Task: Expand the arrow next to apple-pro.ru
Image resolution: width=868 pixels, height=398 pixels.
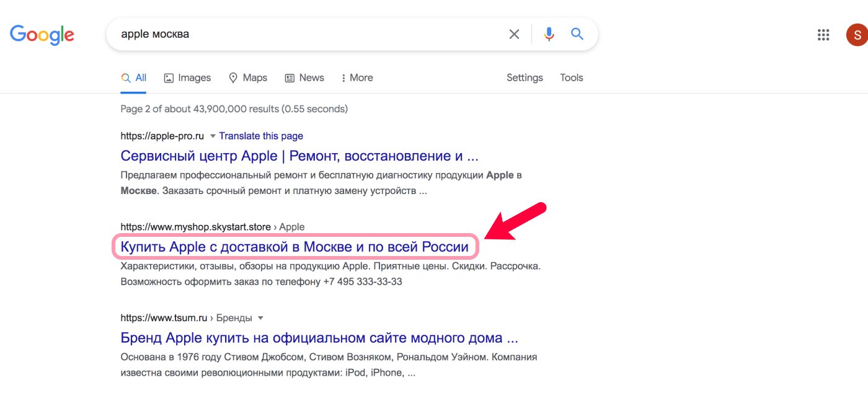Action: [213, 136]
